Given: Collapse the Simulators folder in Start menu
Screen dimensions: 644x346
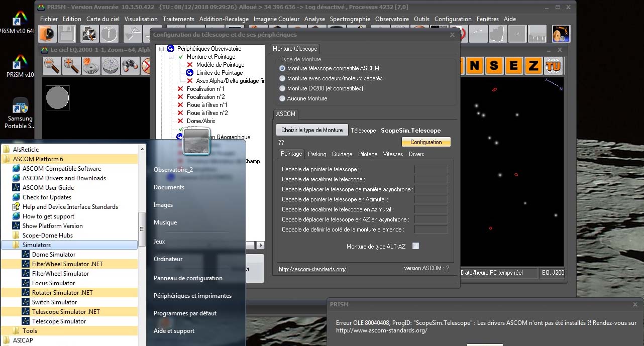Looking at the screenshot, I should coord(37,245).
